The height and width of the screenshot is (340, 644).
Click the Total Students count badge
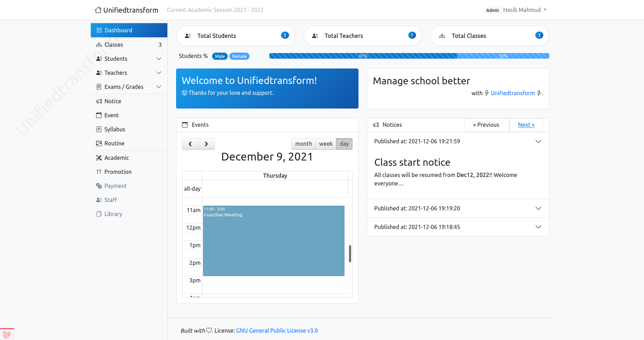tap(285, 35)
